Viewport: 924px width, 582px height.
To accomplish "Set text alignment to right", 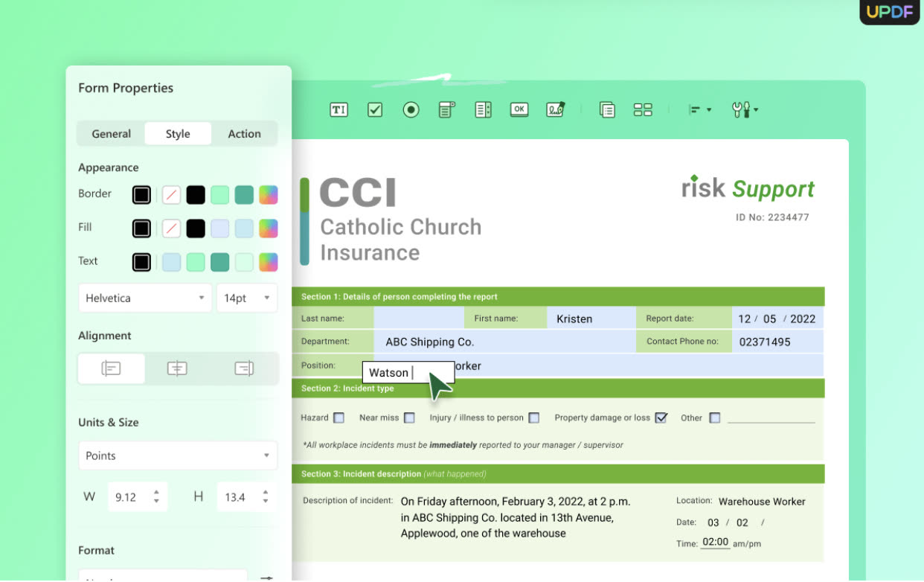I will pos(244,368).
